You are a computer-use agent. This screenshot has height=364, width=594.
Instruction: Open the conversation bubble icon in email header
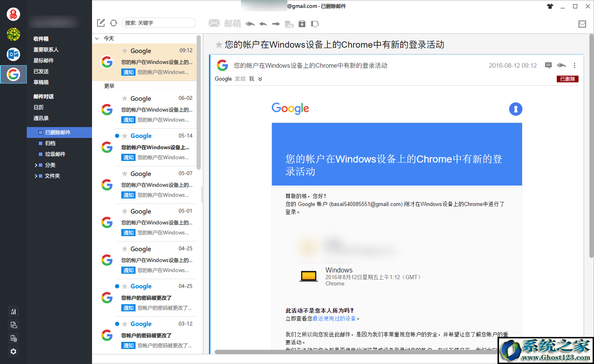[548, 65]
